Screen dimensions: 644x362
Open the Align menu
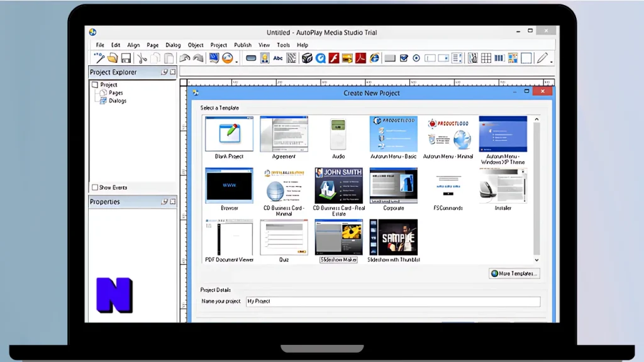(x=133, y=45)
